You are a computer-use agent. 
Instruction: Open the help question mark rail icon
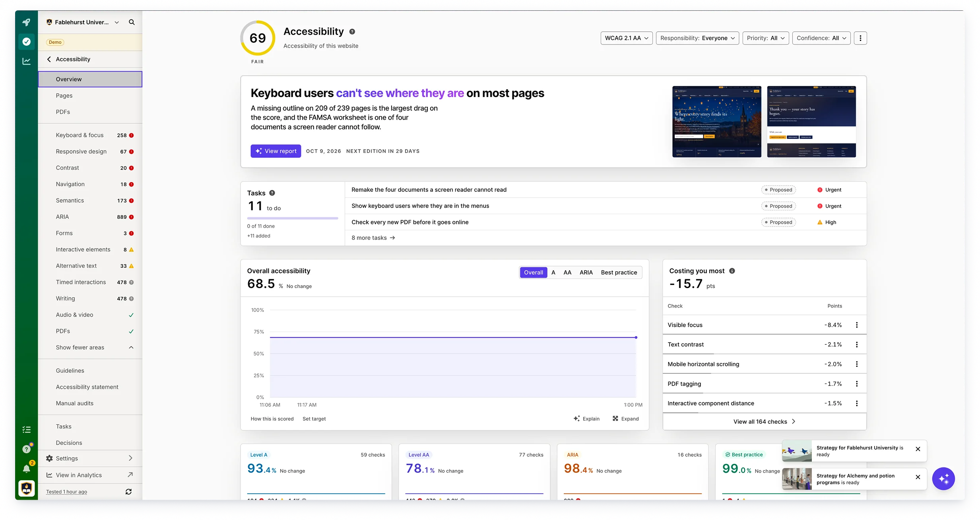click(x=26, y=449)
